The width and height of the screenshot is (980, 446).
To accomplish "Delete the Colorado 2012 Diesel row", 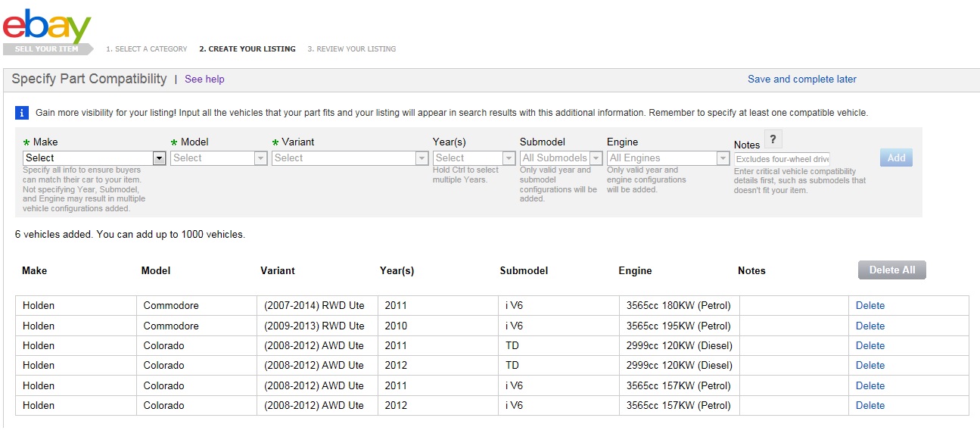I will pyautogui.click(x=870, y=365).
